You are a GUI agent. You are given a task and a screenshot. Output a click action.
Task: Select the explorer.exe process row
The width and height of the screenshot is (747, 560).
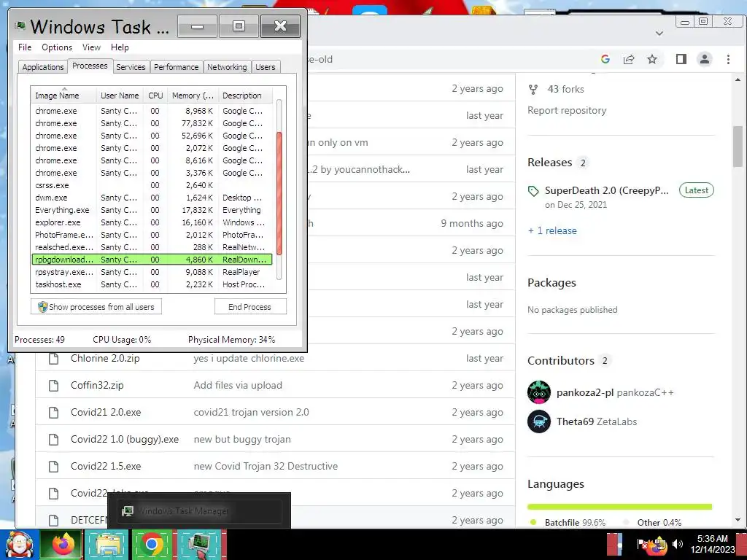click(x=152, y=222)
